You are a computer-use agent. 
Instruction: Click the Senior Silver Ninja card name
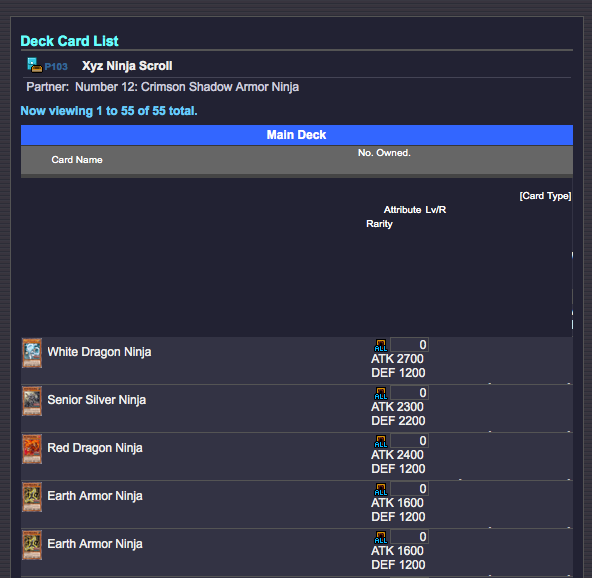pyautogui.click(x=97, y=400)
